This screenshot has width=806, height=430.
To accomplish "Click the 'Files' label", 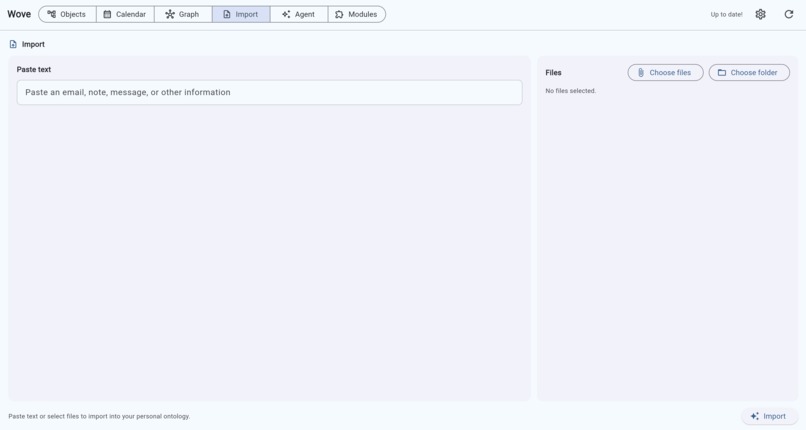I will [553, 72].
